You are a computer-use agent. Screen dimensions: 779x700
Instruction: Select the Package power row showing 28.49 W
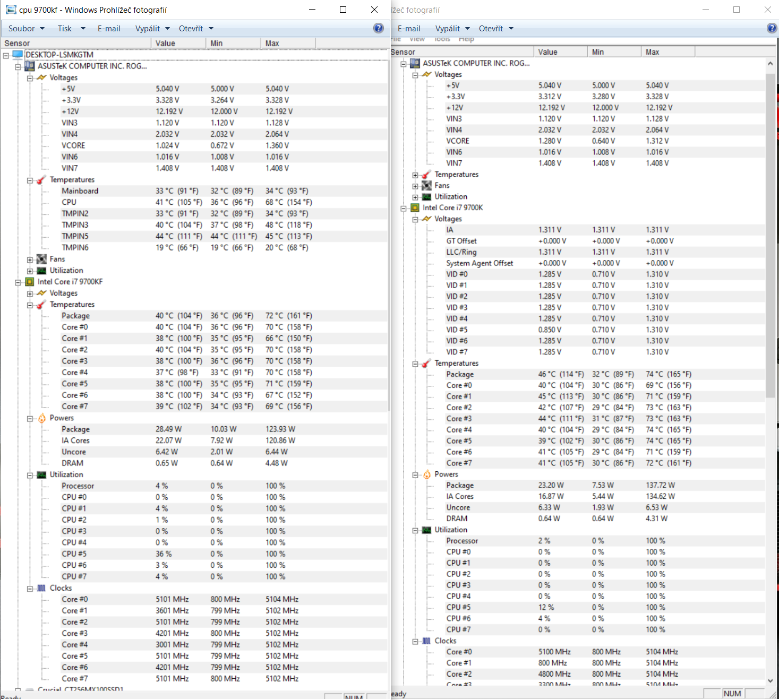click(x=75, y=429)
